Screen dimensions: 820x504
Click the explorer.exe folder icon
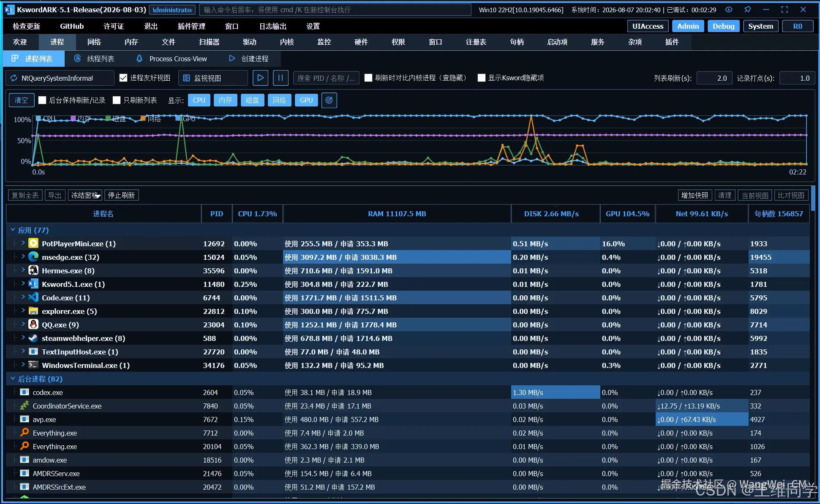[33, 311]
